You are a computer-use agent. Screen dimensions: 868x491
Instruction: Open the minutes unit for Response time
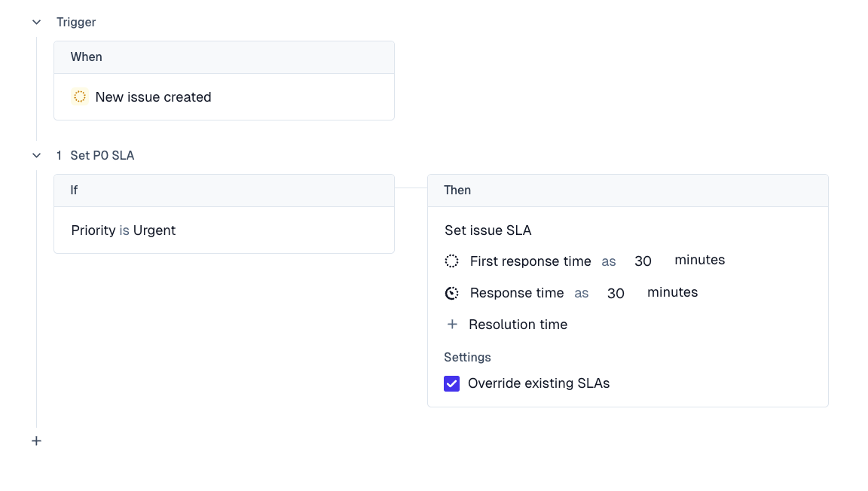672,292
